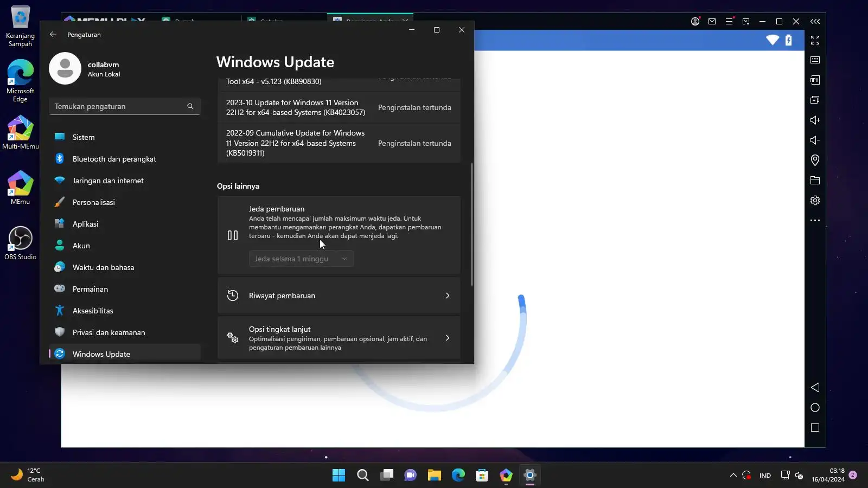Screen dimensions: 868x488
Task: Select Sistem in settings sidebar
Action: coord(124,137)
